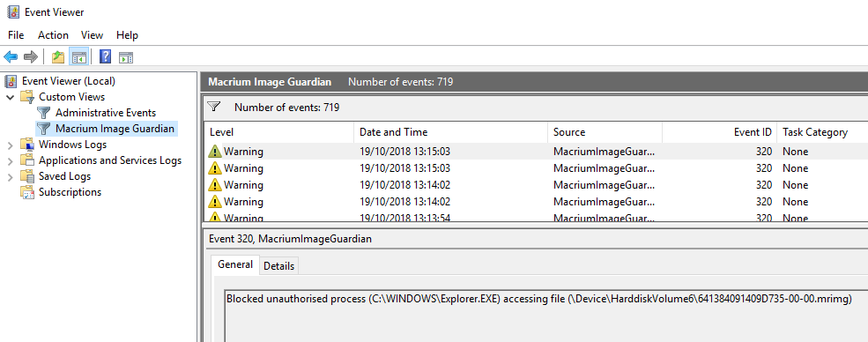
Task: Click the Back arrow toolbar icon
Action: point(11,56)
